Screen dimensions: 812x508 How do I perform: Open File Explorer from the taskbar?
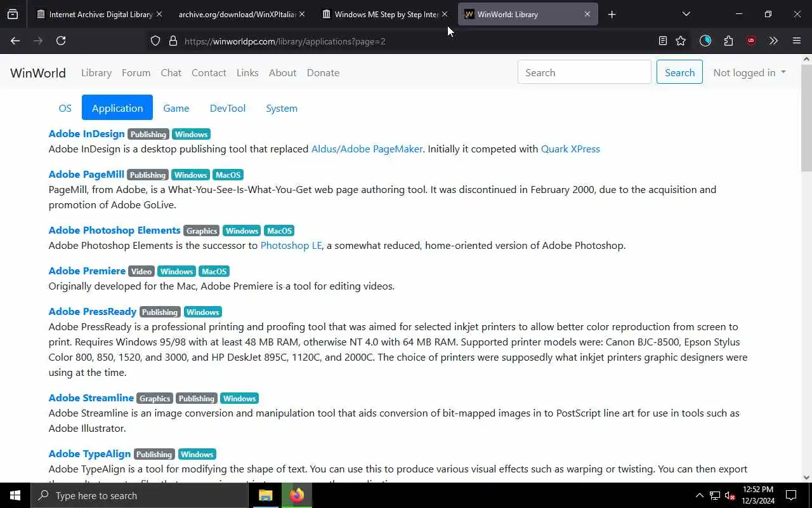(266, 495)
